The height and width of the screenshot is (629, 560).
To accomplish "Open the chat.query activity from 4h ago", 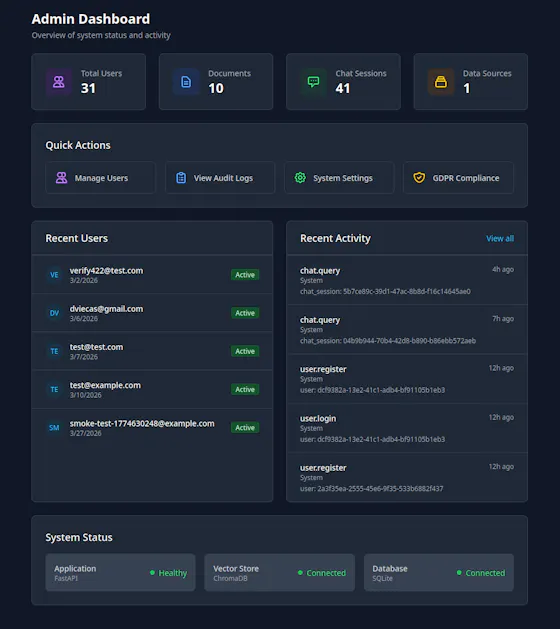I will pos(407,280).
